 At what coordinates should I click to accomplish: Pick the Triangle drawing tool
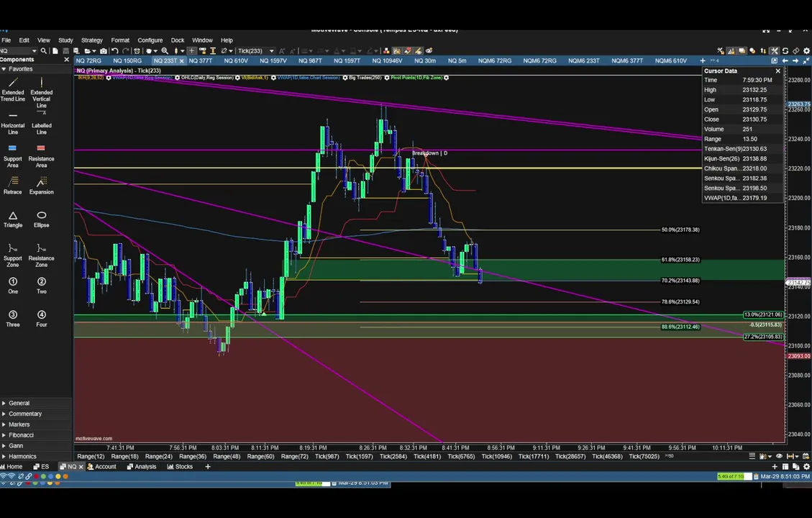[x=13, y=219]
